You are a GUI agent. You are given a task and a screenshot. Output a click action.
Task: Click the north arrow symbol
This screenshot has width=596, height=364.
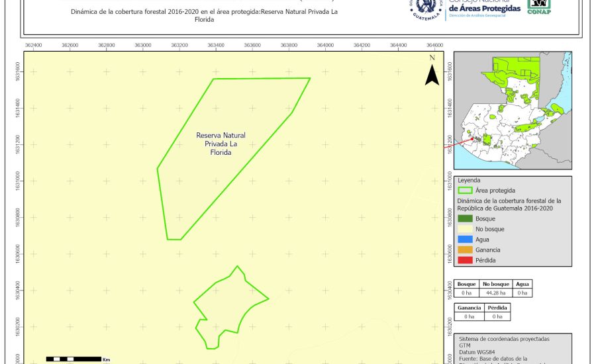pyautogui.click(x=432, y=74)
